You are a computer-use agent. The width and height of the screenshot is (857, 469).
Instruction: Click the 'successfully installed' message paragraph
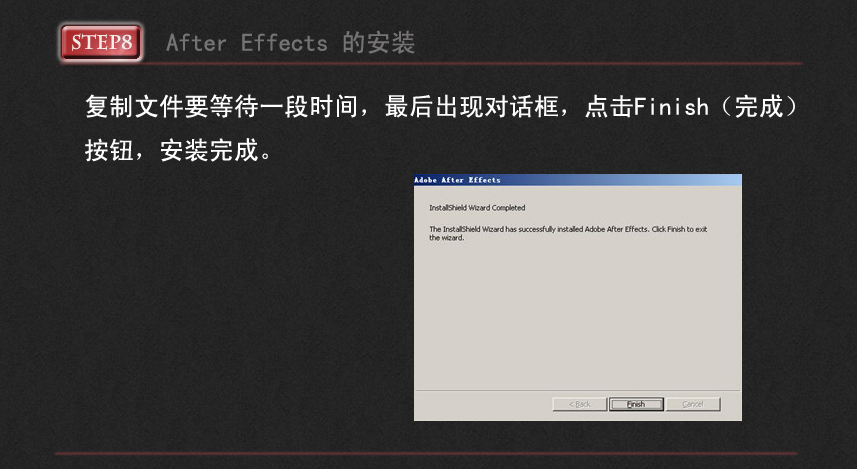[x=568, y=233]
